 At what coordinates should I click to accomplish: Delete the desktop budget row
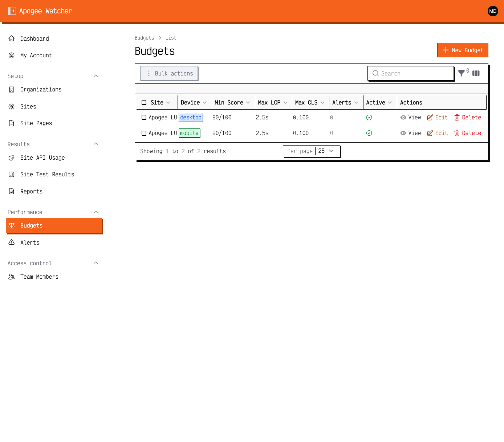coord(468,117)
